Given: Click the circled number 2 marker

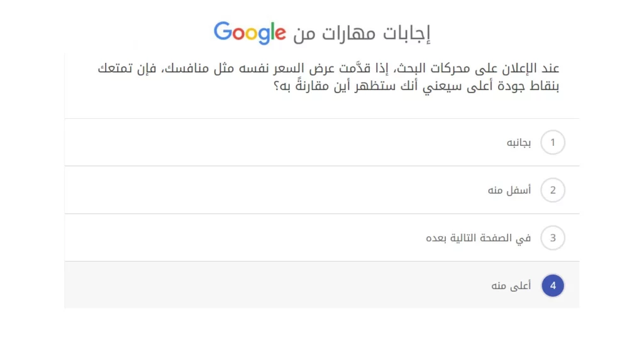Looking at the screenshot, I should click(553, 190).
